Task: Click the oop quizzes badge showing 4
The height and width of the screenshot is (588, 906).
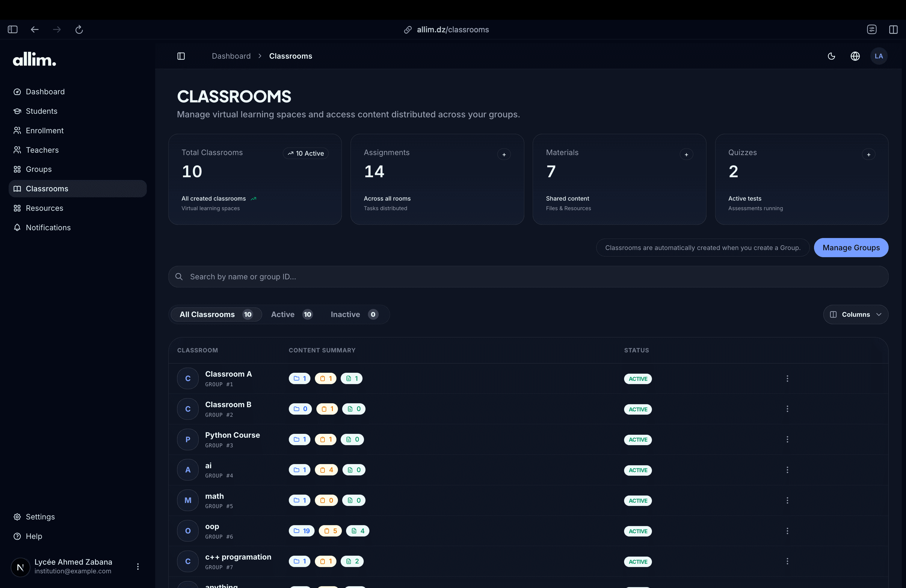Action: (x=357, y=531)
